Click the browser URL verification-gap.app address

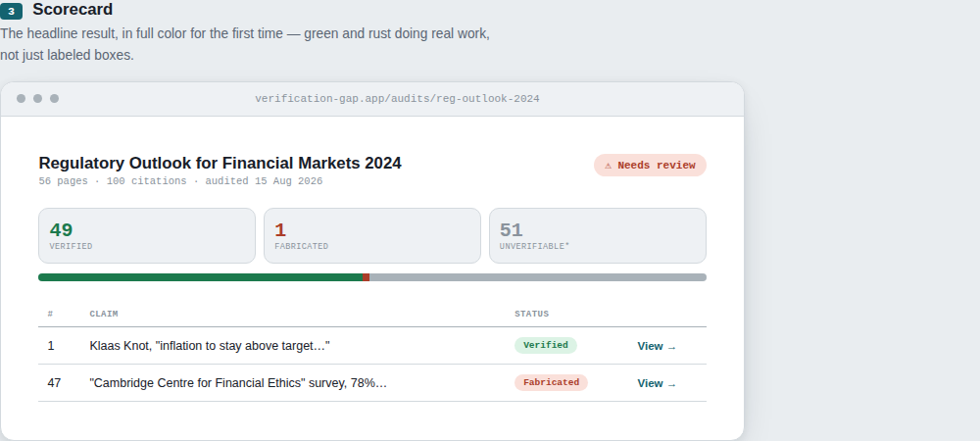tap(397, 99)
